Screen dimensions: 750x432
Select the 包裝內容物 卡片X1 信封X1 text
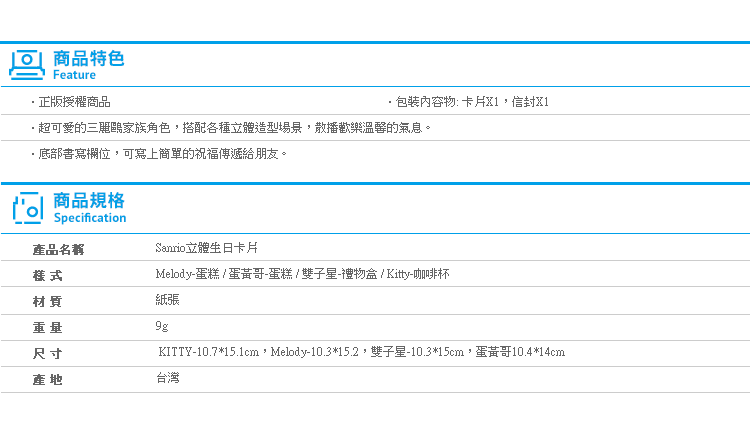[470, 102]
